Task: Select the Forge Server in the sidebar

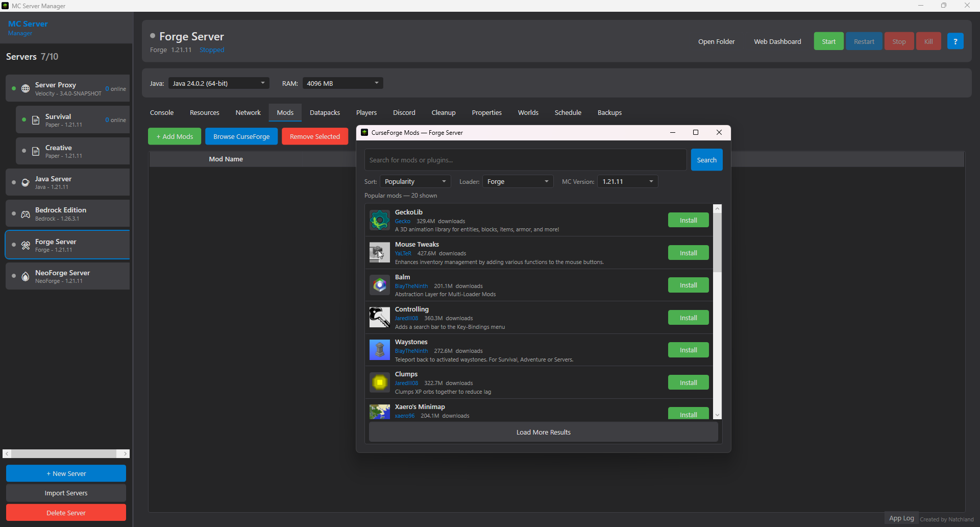Action: 67,245
